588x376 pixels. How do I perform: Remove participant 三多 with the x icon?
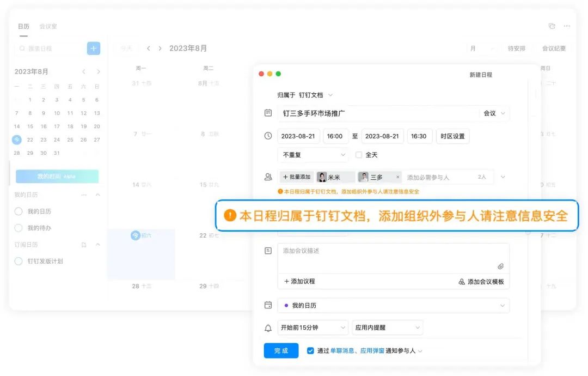[x=397, y=177]
